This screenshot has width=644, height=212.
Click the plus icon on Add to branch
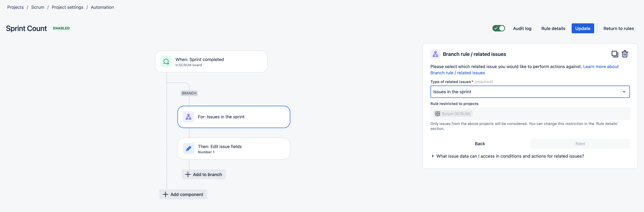pos(188,174)
